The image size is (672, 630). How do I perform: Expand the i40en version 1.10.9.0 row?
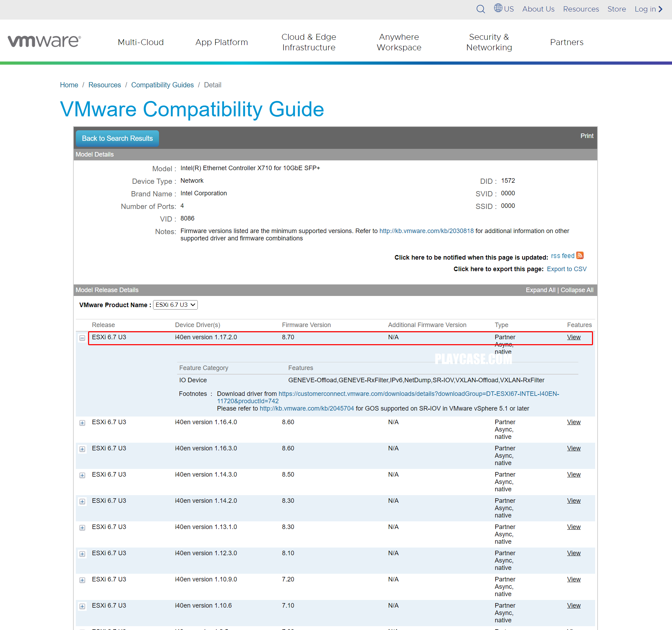click(82, 580)
